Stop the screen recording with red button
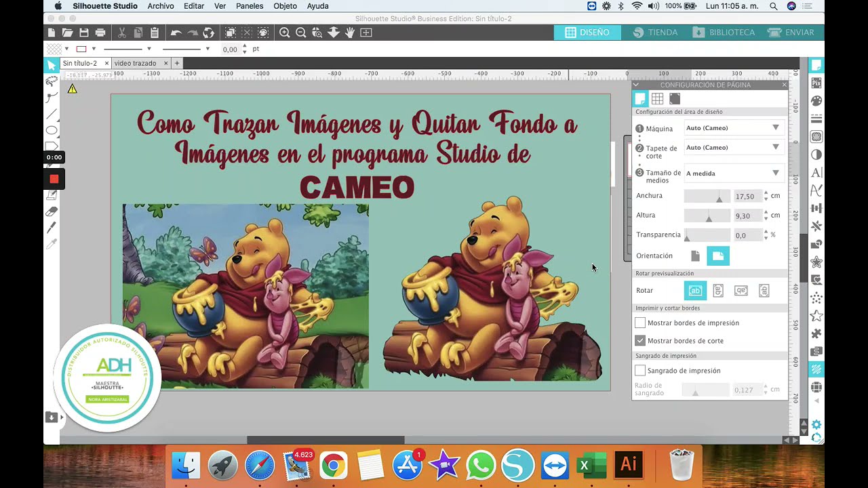The height and width of the screenshot is (488, 868). coord(54,179)
